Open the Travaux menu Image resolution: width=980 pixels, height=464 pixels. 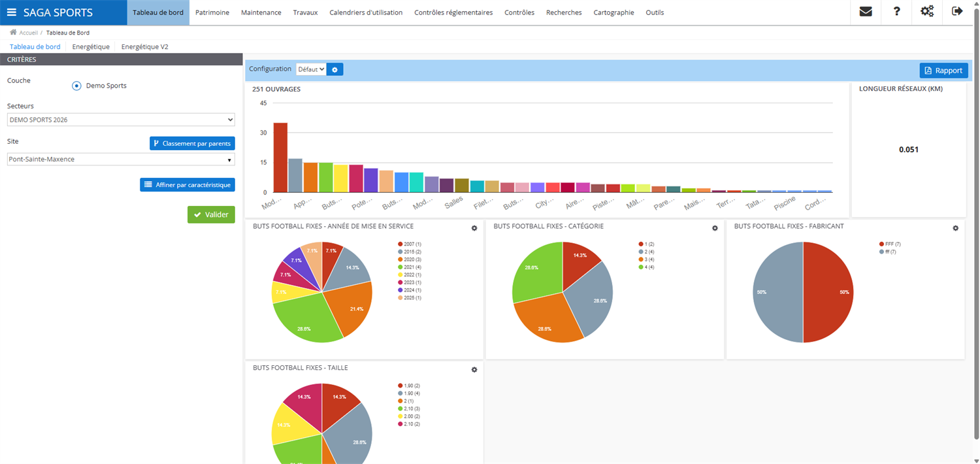[306, 12]
